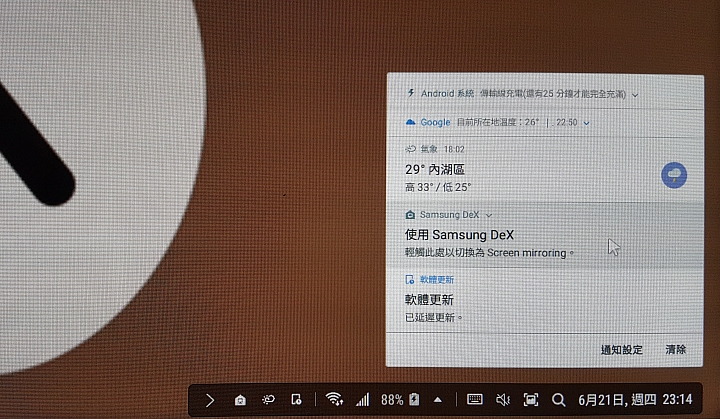Open Samsung DeX notification icon in taskbar
This screenshot has height=419, width=720.
click(240, 400)
